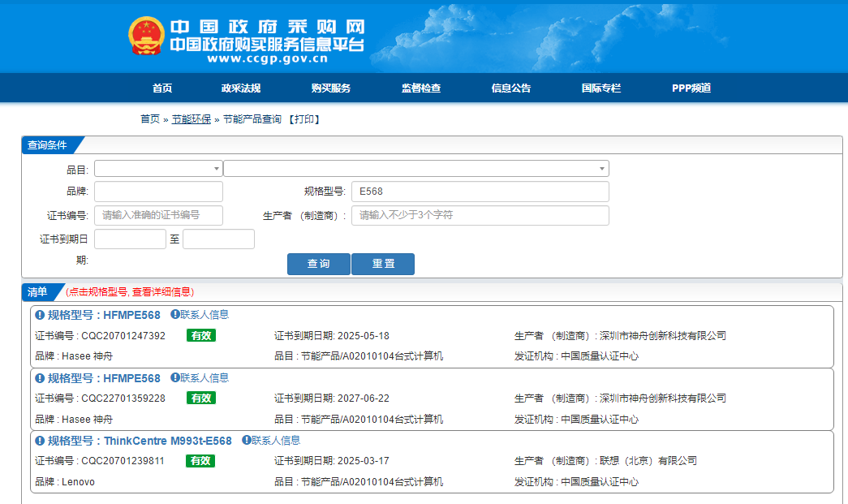Click 有效 badge for certificate CQC22701359228

click(201, 398)
